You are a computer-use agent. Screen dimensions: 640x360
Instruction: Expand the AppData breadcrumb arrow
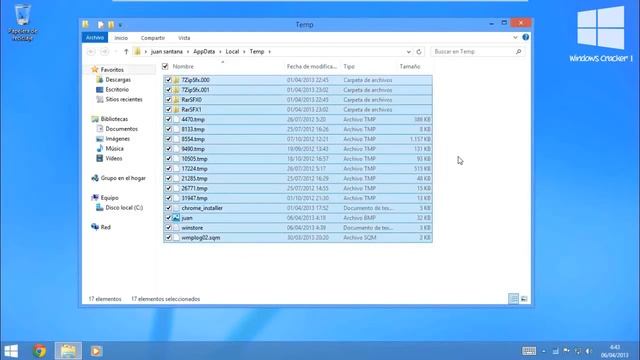pos(220,52)
